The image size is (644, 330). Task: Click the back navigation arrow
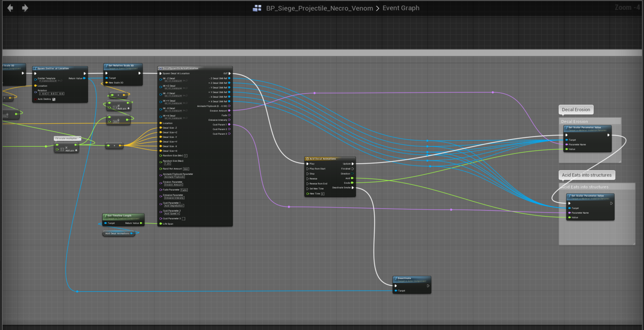[10, 8]
